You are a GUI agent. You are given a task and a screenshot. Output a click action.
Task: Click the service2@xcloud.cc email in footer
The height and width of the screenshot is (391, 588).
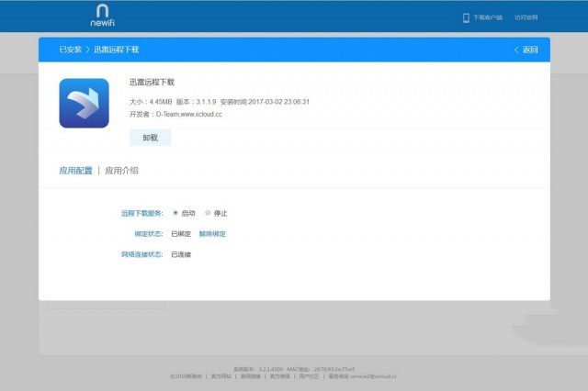373,376
